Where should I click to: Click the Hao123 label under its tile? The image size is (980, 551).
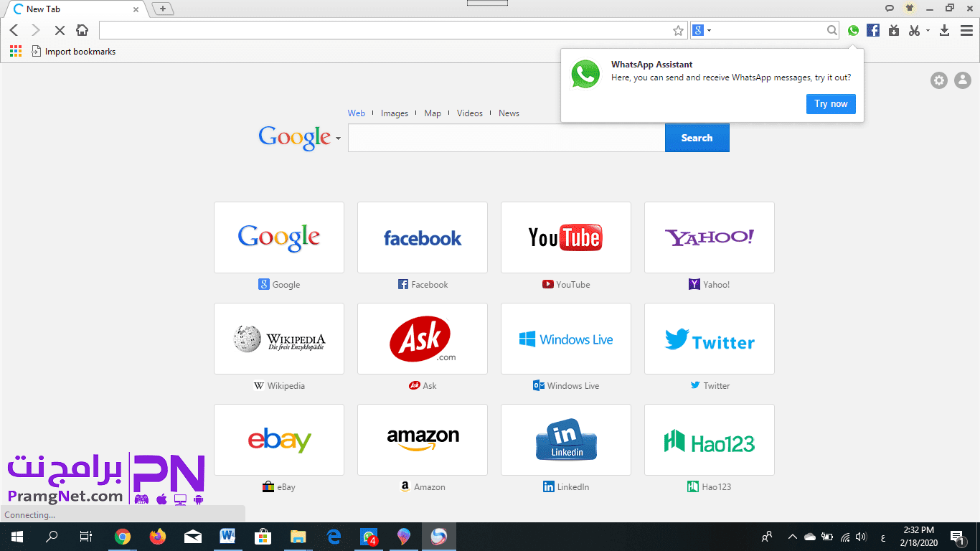coord(717,487)
